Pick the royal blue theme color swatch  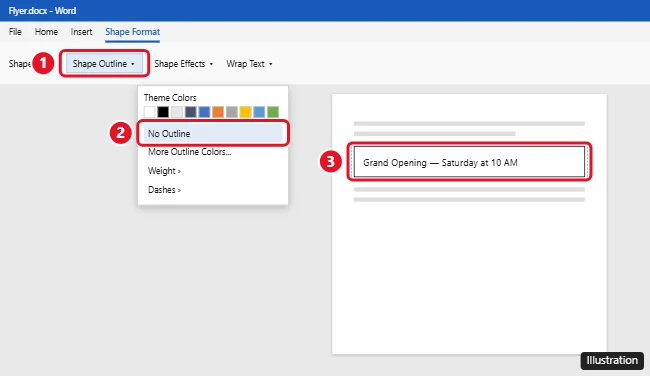(204, 112)
